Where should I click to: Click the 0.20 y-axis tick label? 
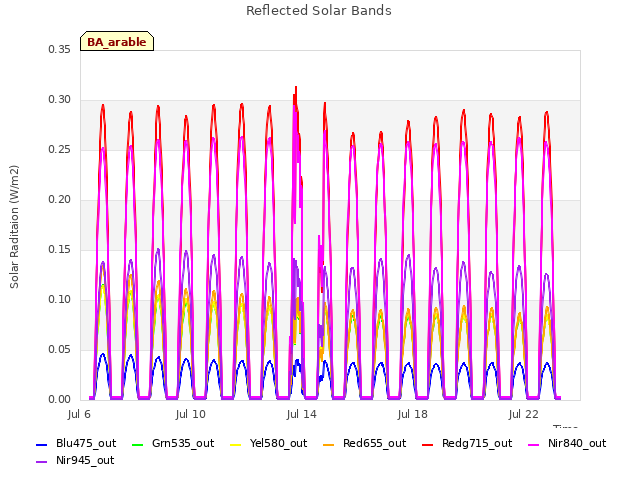click(60, 200)
